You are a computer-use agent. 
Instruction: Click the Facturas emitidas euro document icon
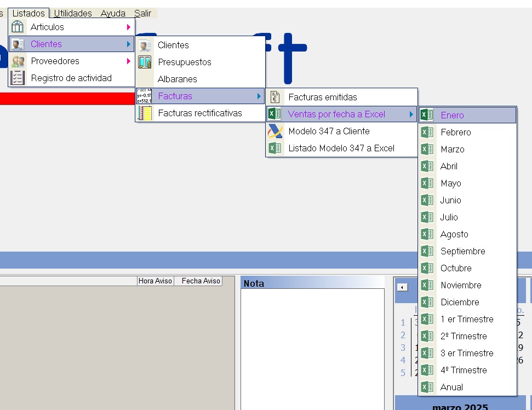(x=274, y=97)
